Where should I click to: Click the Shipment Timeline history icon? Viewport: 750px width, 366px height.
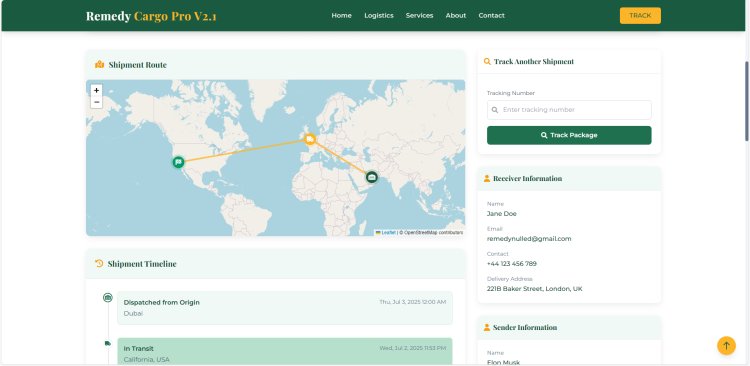pos(99,263)
